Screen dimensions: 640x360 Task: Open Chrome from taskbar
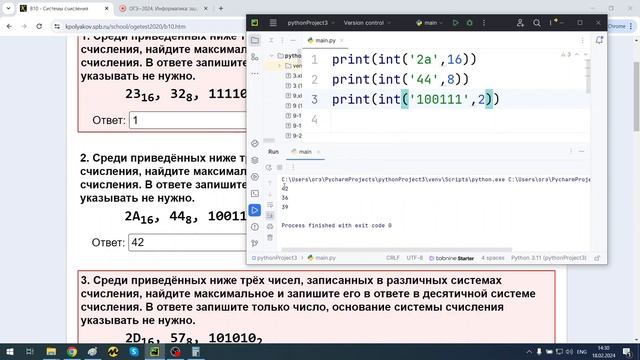(72, 351)
